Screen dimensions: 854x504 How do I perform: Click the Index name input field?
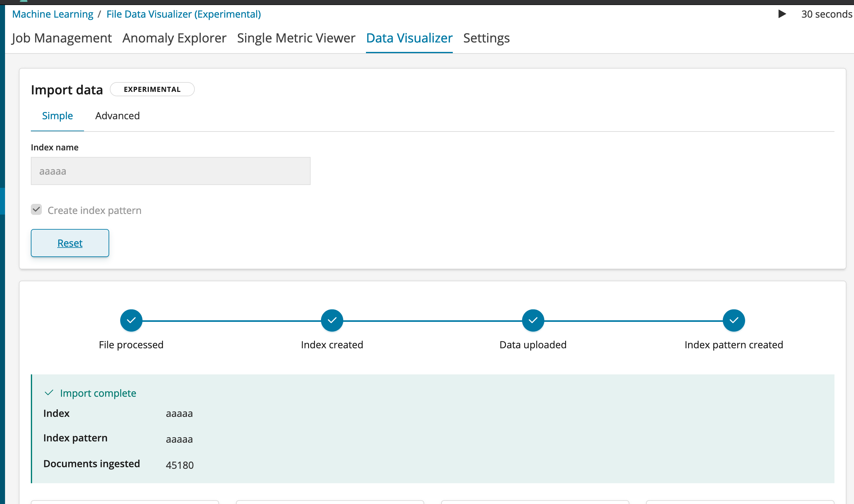(x=171, y=171)
